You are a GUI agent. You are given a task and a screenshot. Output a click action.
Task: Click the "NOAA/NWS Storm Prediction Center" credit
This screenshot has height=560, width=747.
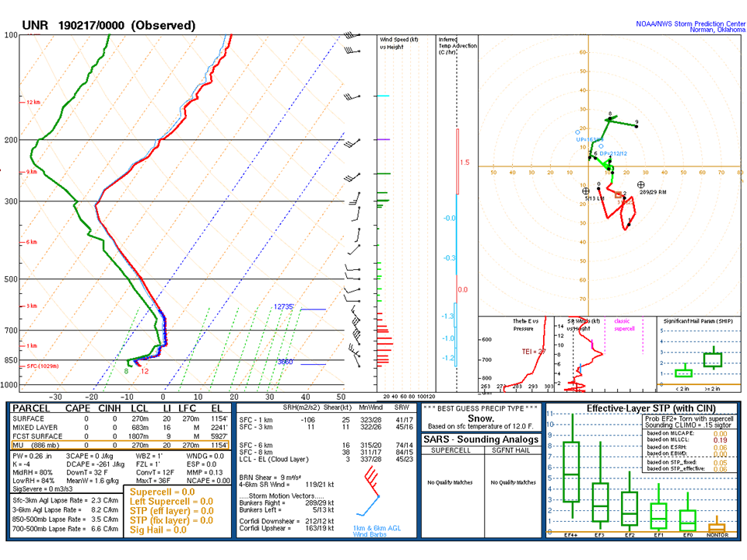691,24
